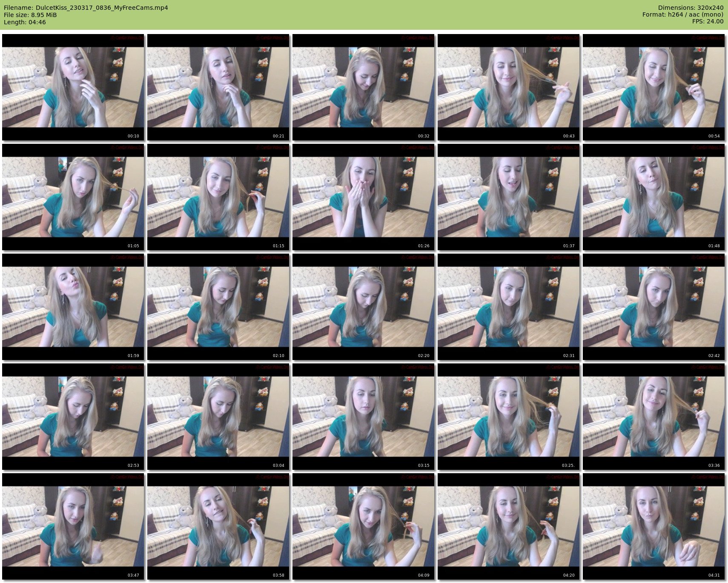Screen dimensions: 728x583
Task: Select the frame at 04:09
Action: coord(363,526)
